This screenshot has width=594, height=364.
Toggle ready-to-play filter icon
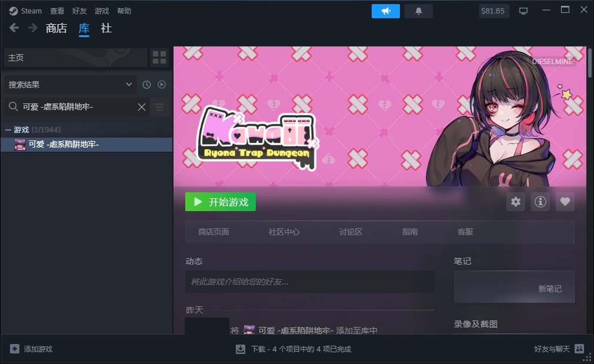[161, 85]
